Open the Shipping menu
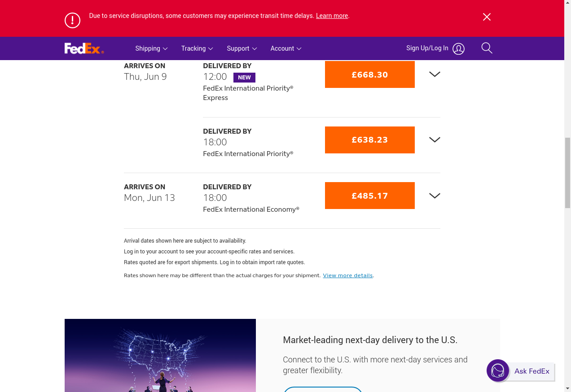The height and width of the screenshot is (392, 571). pos(151,48)
